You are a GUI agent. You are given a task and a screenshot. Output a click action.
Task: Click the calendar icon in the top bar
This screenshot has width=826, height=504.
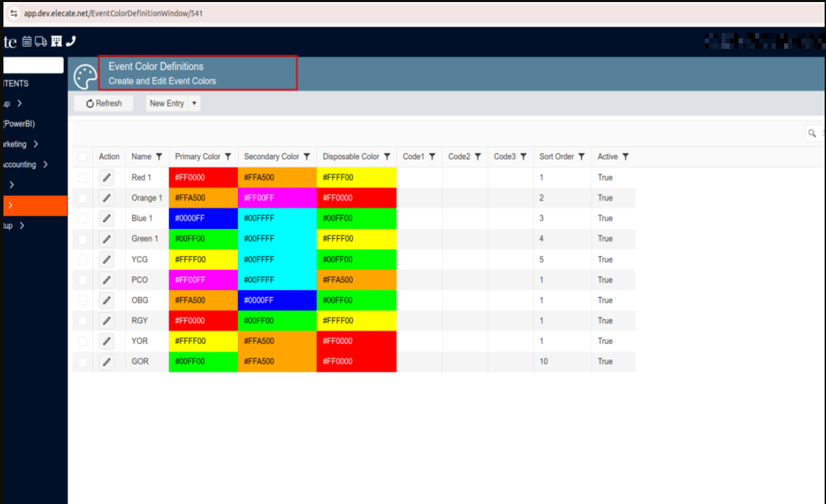coord(27,42)
